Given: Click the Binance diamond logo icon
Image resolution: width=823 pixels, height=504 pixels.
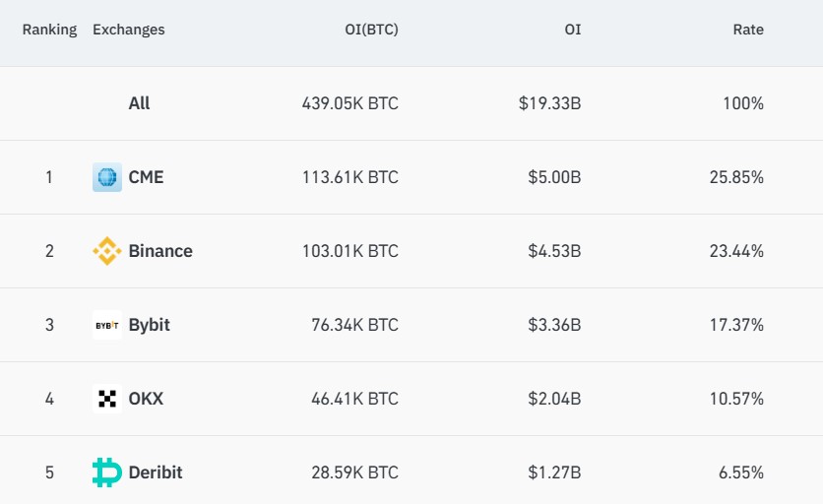Looking at the screenshot, I should click(x=107, y=251).
